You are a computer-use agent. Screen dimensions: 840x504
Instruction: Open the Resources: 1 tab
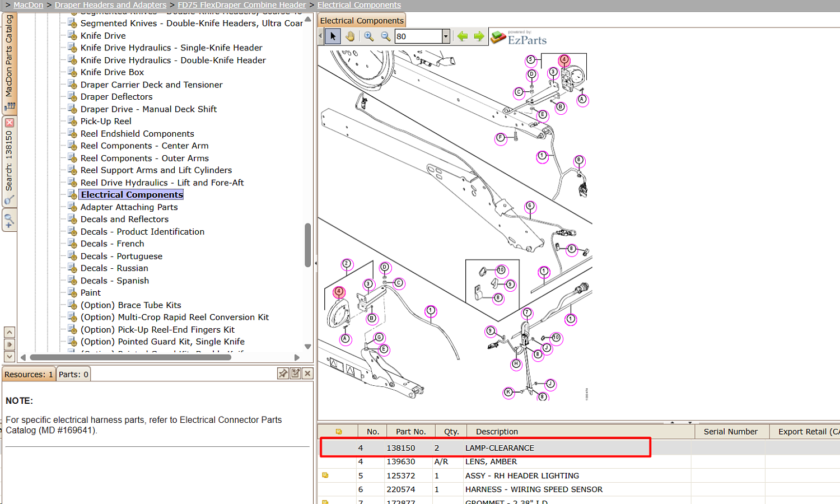[29, 375]
